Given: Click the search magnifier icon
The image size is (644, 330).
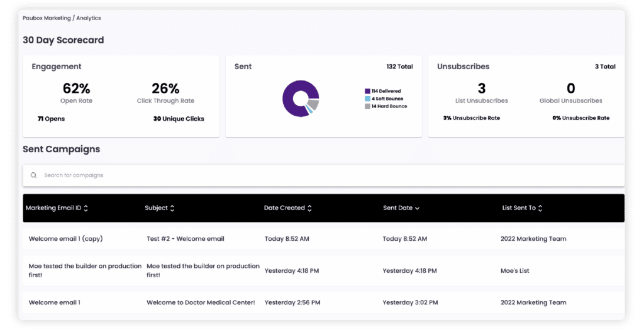Looking at the screenshot, I should [x=33, y=175].
